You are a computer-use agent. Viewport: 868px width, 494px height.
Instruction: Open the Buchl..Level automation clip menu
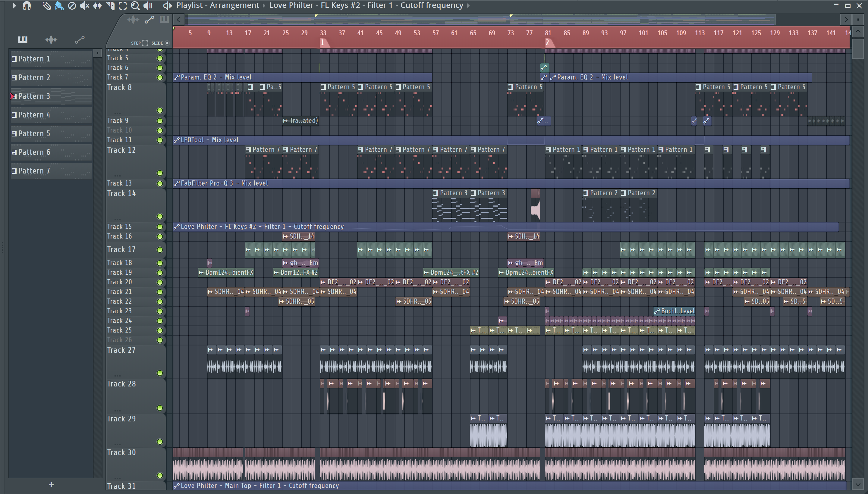[x=657, y=311]
